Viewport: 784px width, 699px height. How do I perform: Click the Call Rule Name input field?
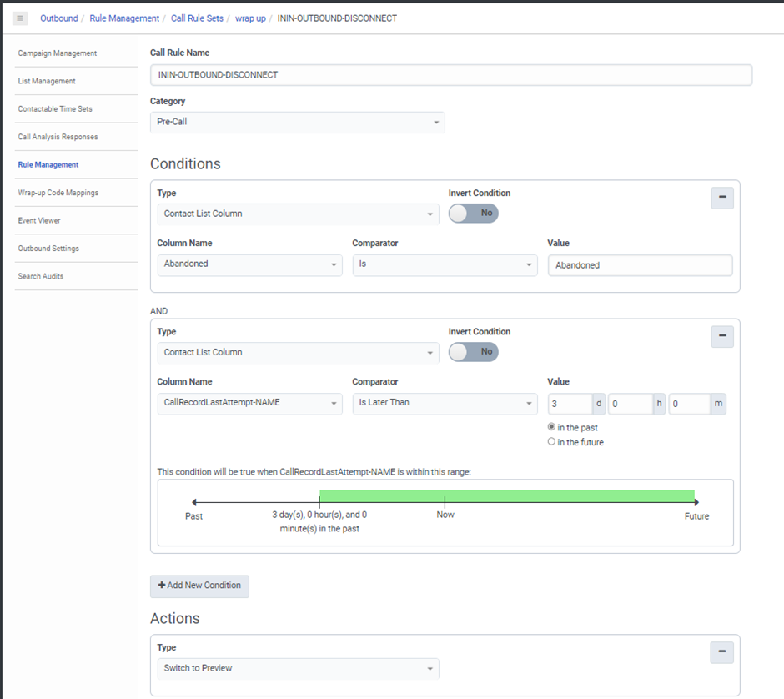pyautogui.click(x=451, y=75)
